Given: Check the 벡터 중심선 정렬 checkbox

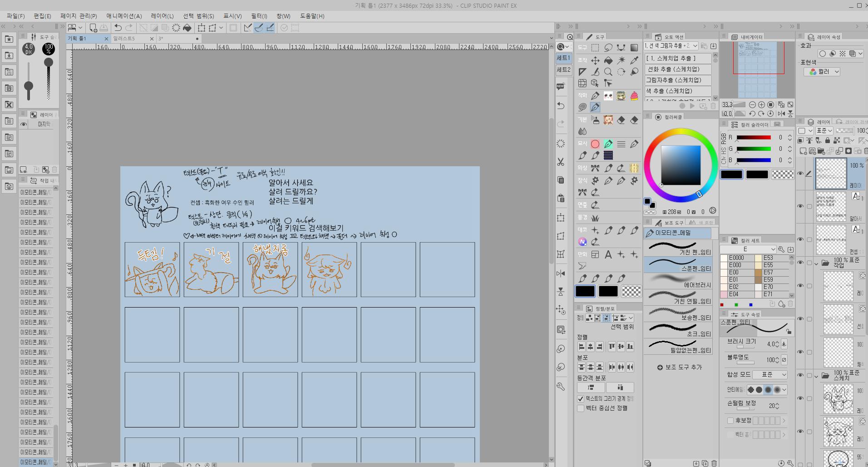Looking at the screenshot, I should [581, 408].
